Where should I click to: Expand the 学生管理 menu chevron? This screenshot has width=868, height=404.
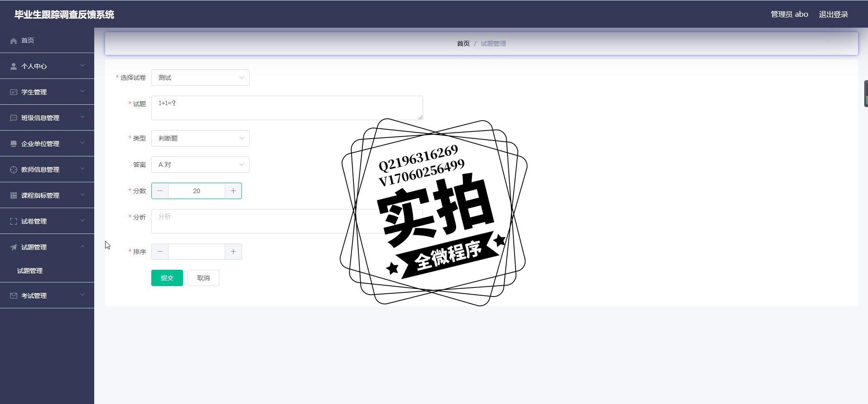point(82,92)
